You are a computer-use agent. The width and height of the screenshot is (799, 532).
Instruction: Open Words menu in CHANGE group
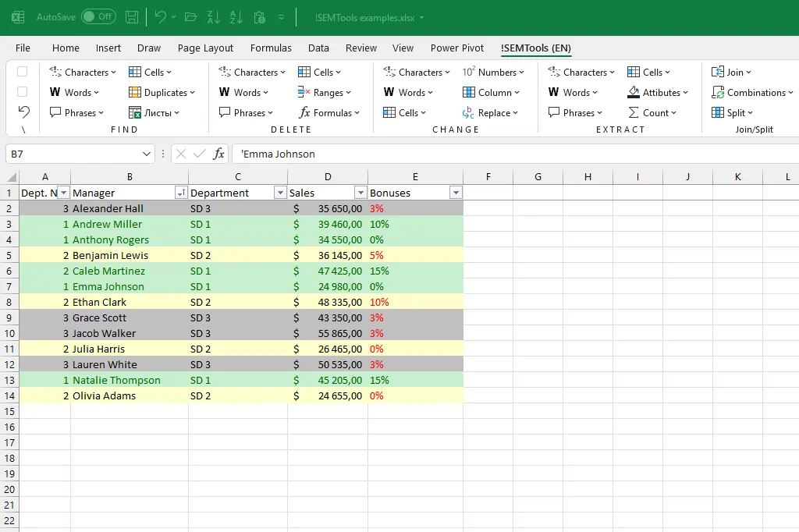pyautogui.click(x=408, y=92)
